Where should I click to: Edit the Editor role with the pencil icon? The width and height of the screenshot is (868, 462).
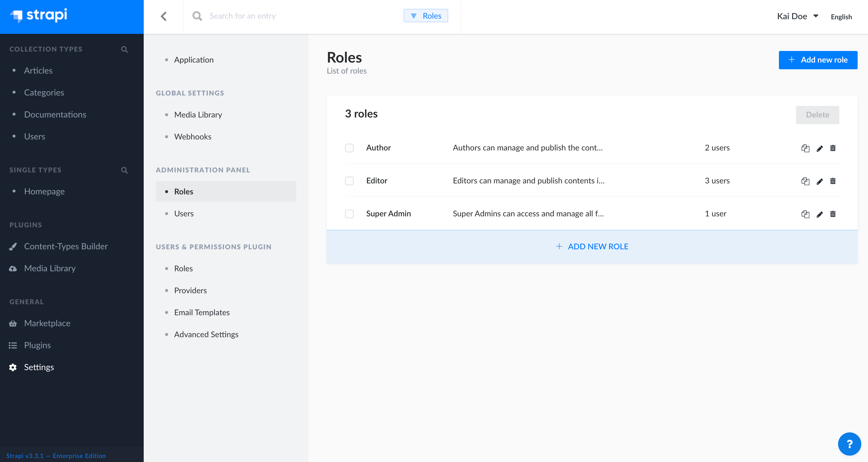point(819,181)
